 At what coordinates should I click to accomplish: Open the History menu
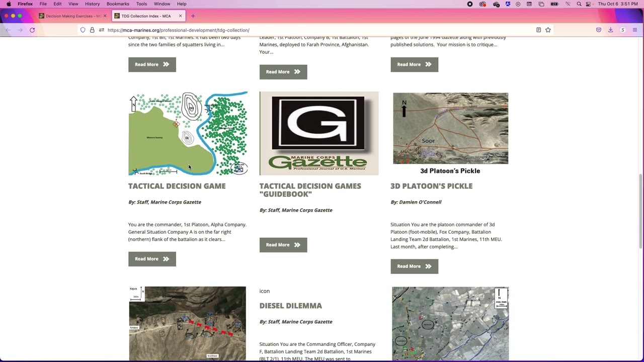point(93,4)
